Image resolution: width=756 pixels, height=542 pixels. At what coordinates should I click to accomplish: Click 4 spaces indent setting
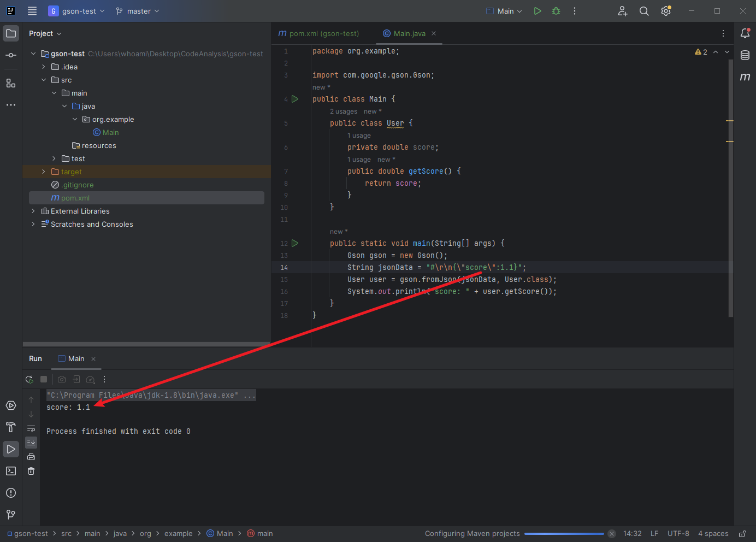tap(713, 534)
